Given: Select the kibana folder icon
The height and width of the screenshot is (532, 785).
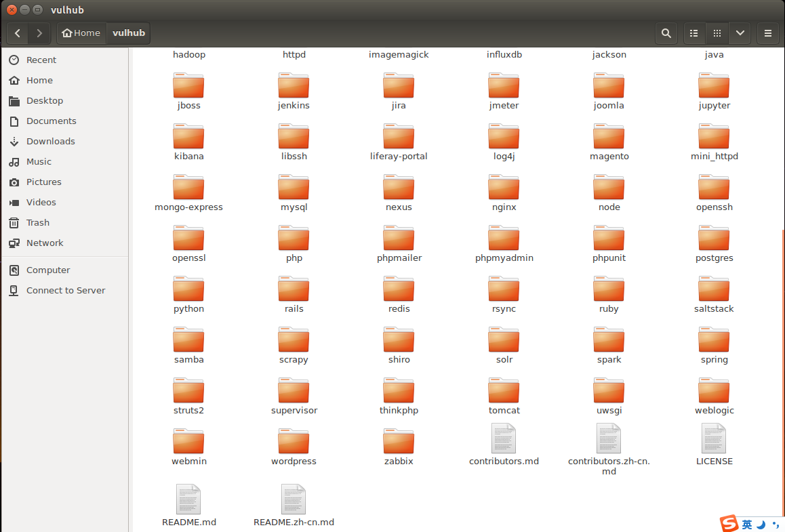Looking at the screenshot, I should pyautogui.click(x=188, y=136).
